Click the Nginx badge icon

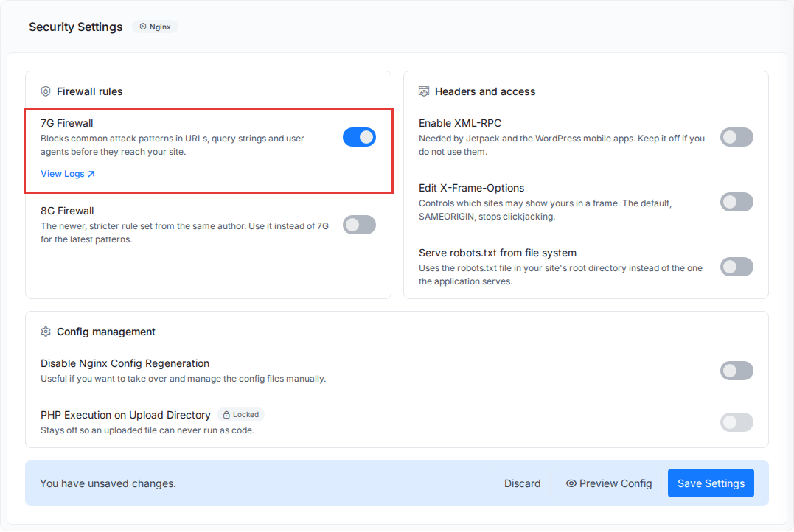tap(143, 27)
